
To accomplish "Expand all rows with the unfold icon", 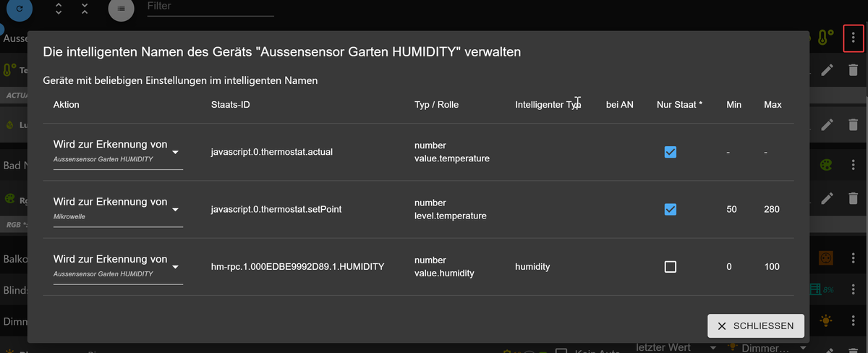I will (x=59, y=9).
